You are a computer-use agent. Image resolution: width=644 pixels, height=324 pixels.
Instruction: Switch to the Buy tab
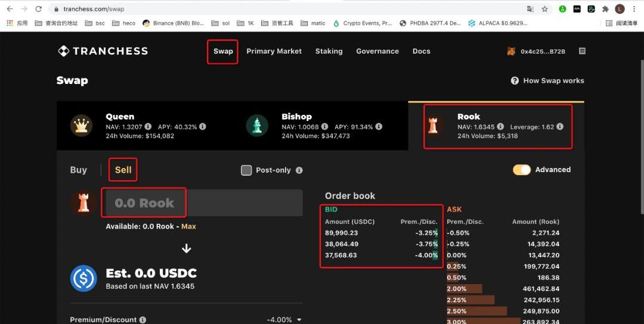(x=79, y=170)
